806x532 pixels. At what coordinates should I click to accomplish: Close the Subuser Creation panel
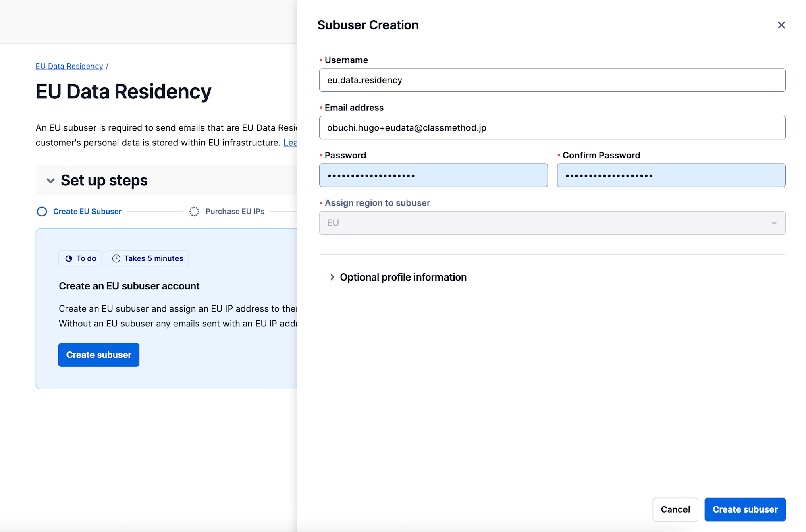tap(781, 25)
